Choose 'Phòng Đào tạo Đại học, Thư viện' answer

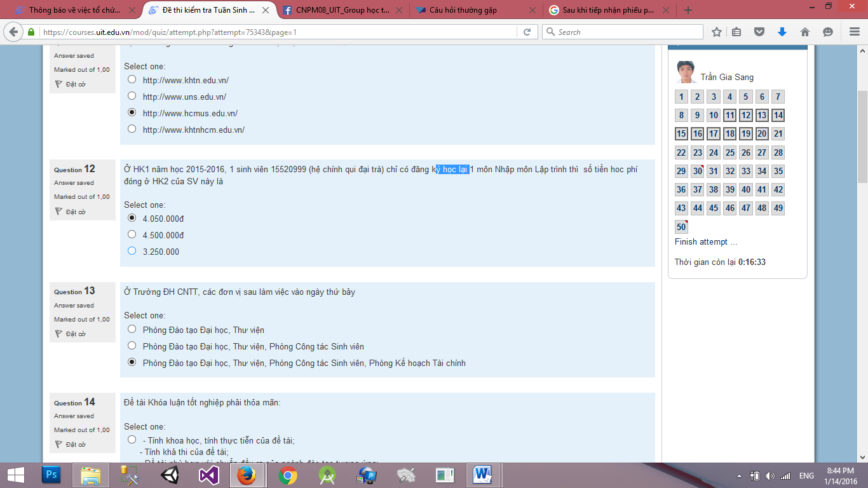[x=132, y=329]
